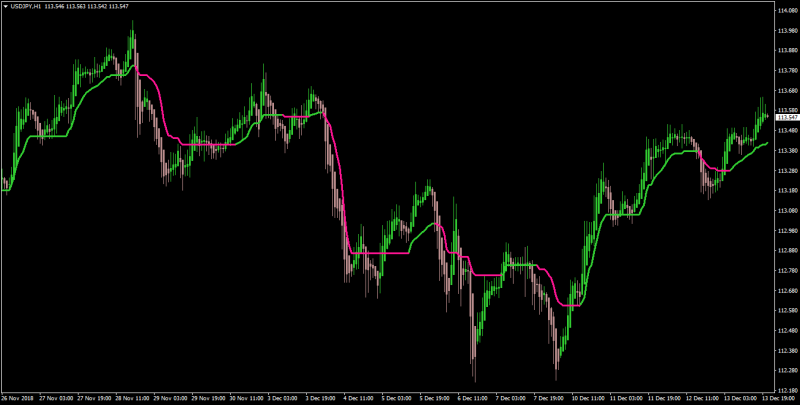Click the low value 113.542 in header
The height and width of the screenshot is (405, 800).
[x=97, y=6]
